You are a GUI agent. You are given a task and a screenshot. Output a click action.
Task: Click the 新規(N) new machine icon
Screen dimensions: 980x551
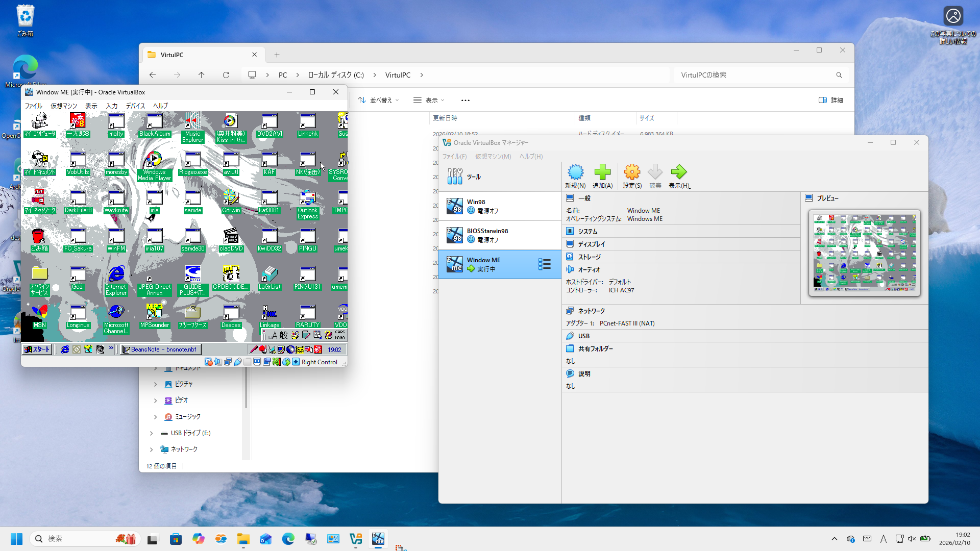575,172
